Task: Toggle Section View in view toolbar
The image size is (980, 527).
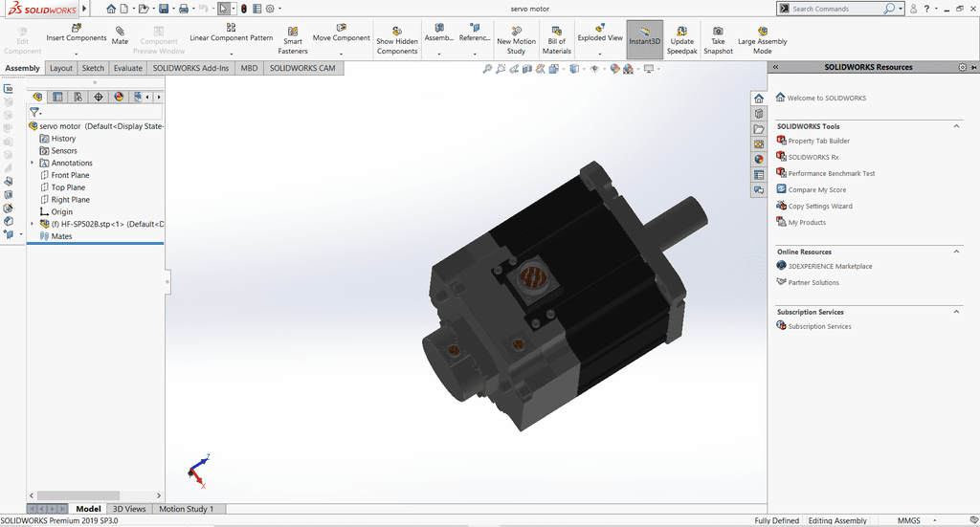Action: 527,69
